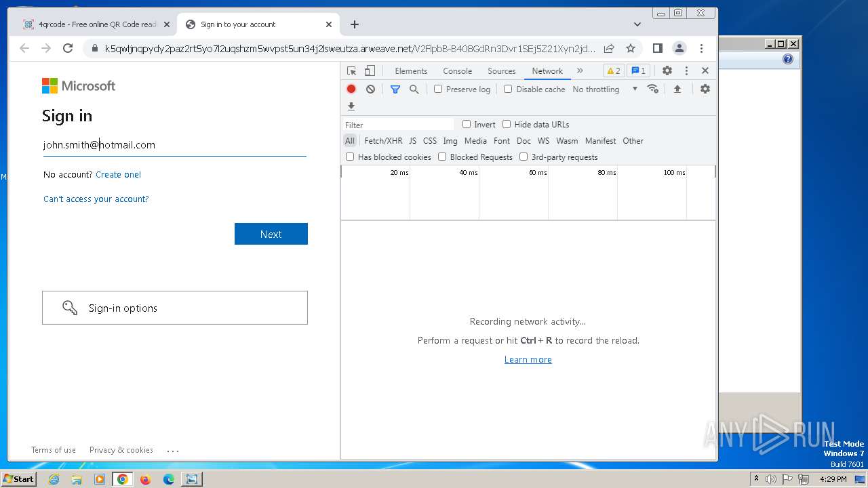
Task: Show hidden system tray icons
Action: tap(756, 479)
